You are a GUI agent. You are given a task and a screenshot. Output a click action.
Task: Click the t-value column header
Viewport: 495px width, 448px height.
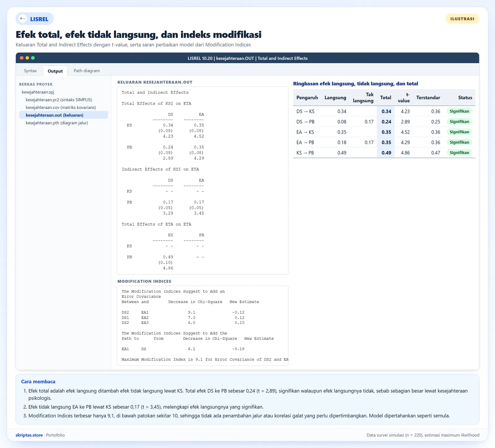[404, 97]
